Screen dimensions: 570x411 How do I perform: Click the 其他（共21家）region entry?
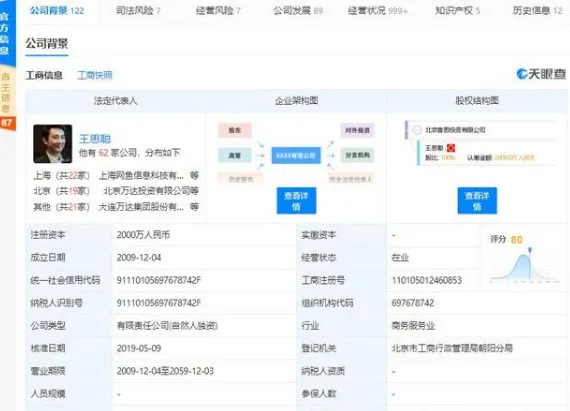(61, 207)
